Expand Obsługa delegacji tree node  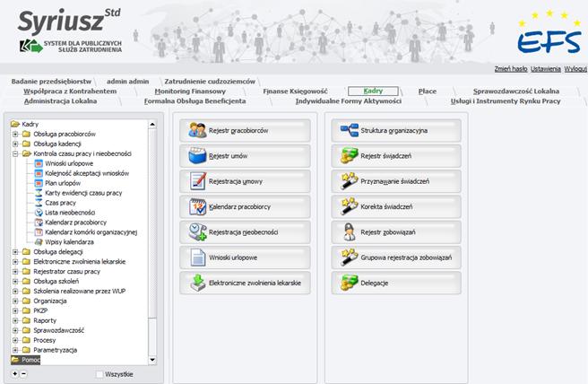[15, 252]
